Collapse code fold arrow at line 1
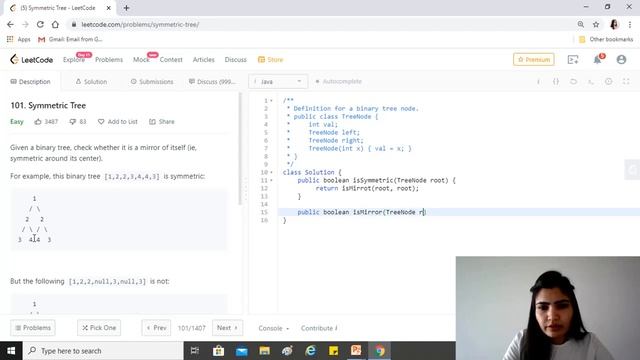640x360 pixels. coord(271,101)
